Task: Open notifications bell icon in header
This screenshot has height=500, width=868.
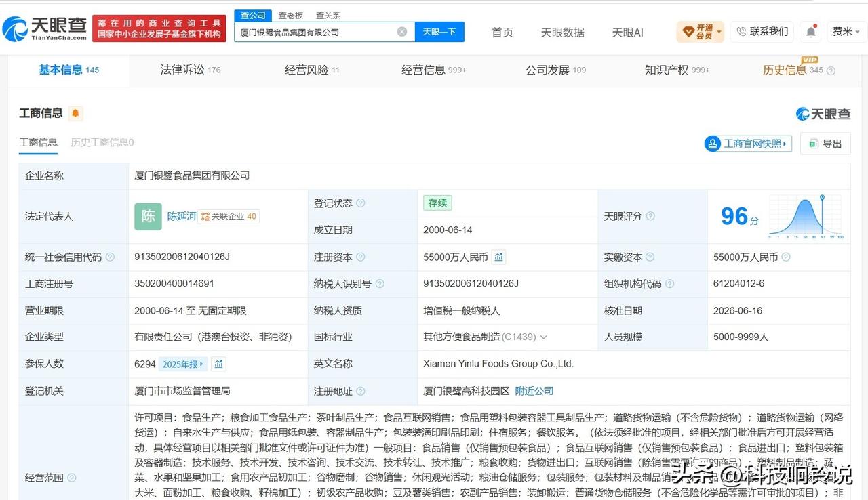Action: click(x=811, y=32)
